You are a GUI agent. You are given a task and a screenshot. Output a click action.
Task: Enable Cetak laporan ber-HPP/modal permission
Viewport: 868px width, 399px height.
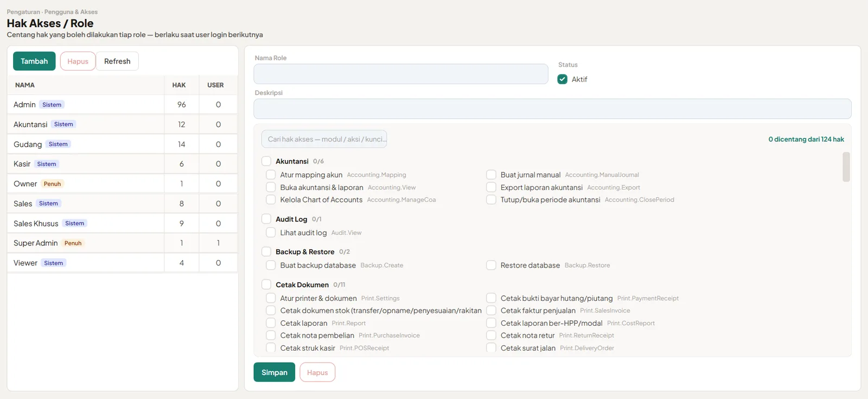tap(491, 323)
